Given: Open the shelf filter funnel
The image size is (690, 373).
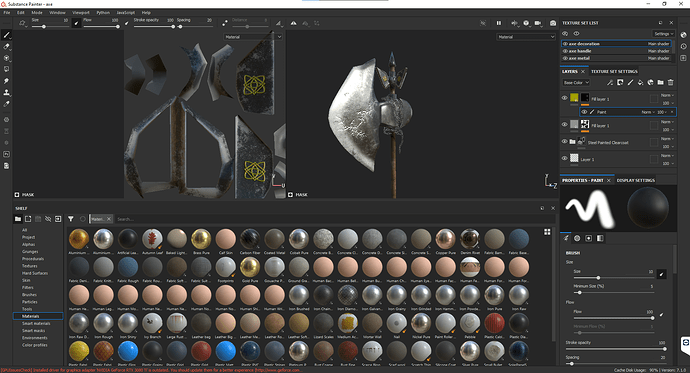Looking at the screenshot, I should pyautogui.click(x=70, y=219).
